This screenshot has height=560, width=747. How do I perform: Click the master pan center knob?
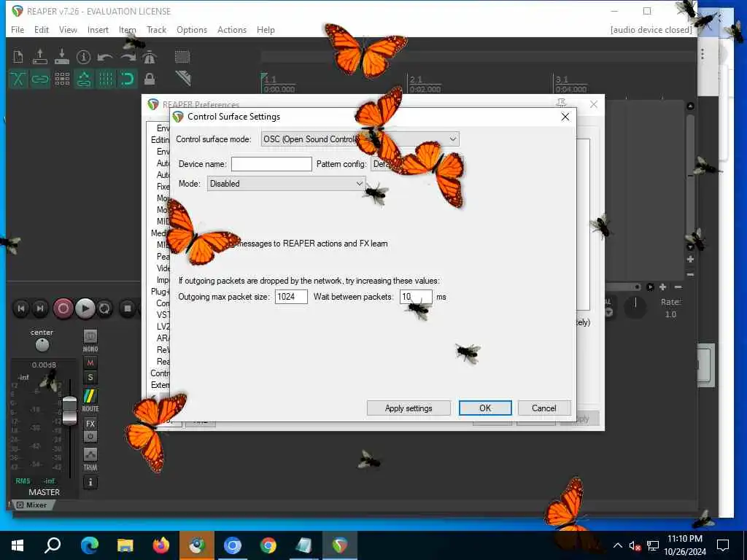tap(42, 344)
